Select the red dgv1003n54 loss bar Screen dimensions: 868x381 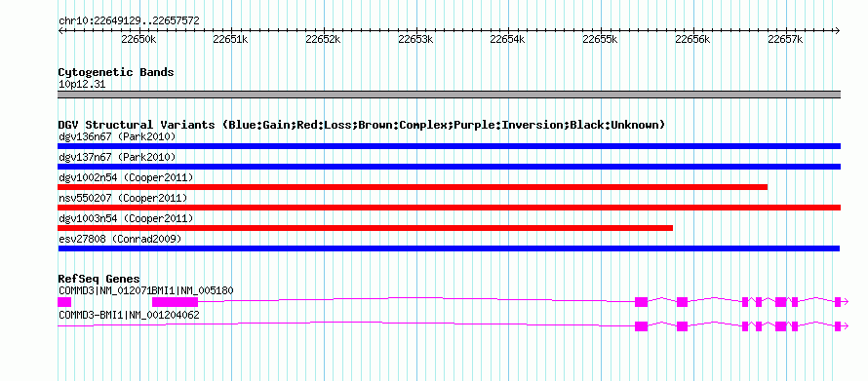[366, 228]
